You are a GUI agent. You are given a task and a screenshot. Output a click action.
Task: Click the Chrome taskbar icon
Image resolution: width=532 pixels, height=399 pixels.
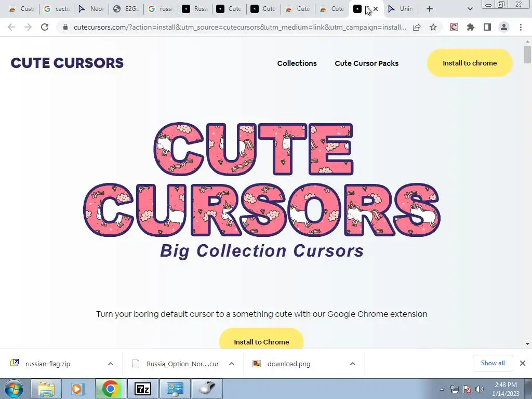110,389
